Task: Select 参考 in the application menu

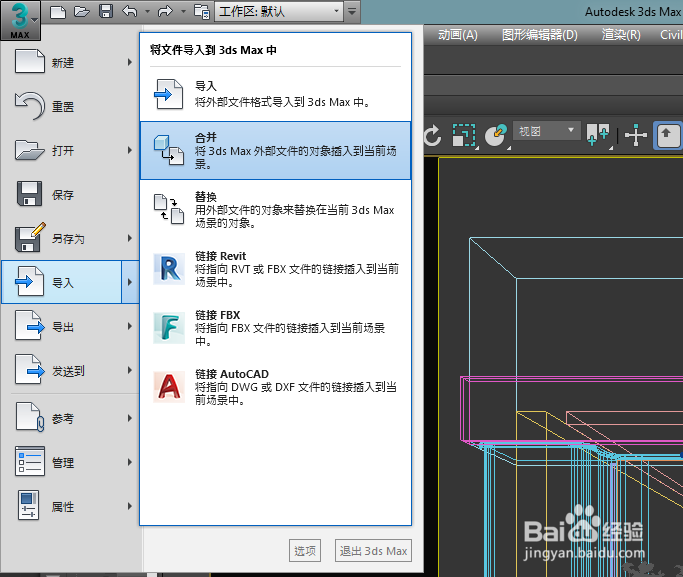Action: click(x=70, y=418)
